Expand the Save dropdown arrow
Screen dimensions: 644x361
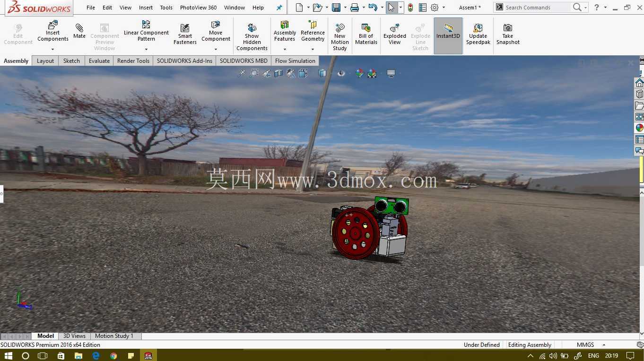pos(345,8)
